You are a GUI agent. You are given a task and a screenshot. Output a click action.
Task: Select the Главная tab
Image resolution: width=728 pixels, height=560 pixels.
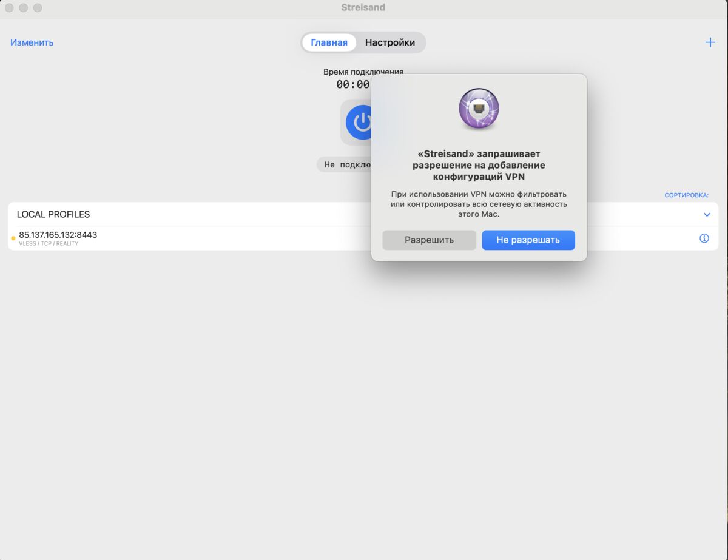click(329, 42)
